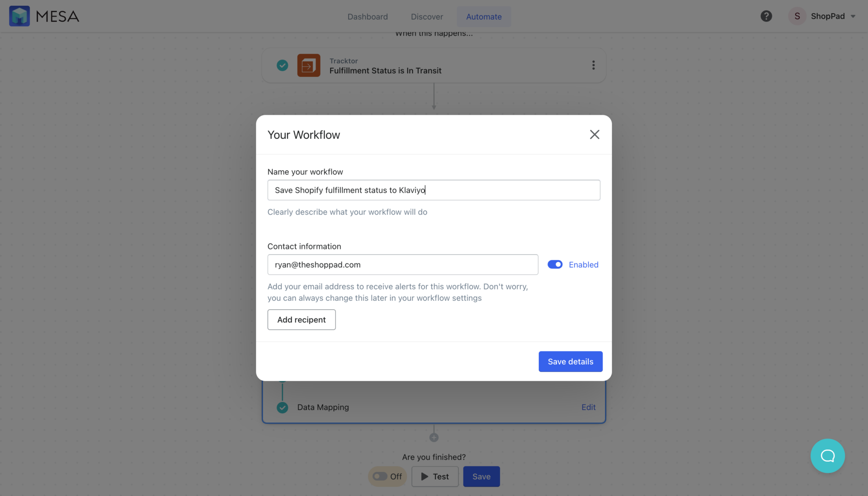Image resolution: width=868 pixels, height=496 pixels.
Task: Click the Save details button
Action: click(570, 361)
